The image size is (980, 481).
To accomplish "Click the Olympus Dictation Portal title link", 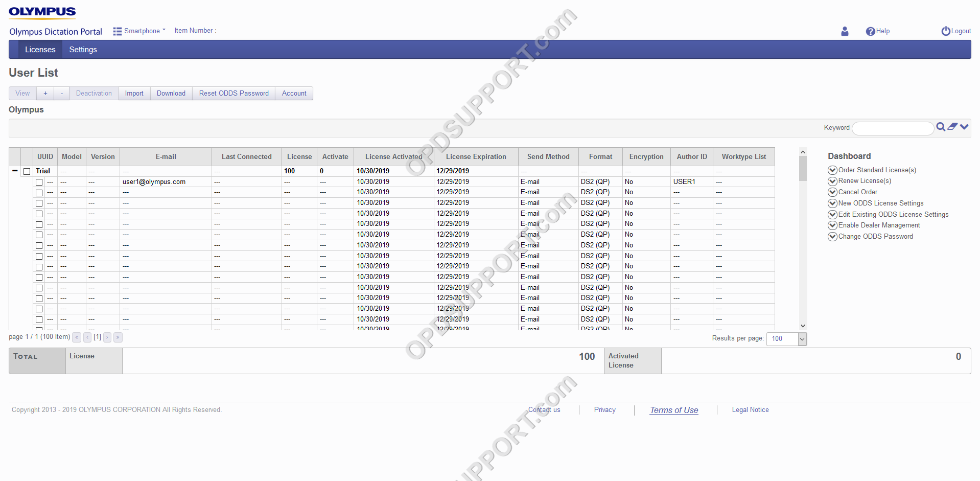I will coord(56,32).
